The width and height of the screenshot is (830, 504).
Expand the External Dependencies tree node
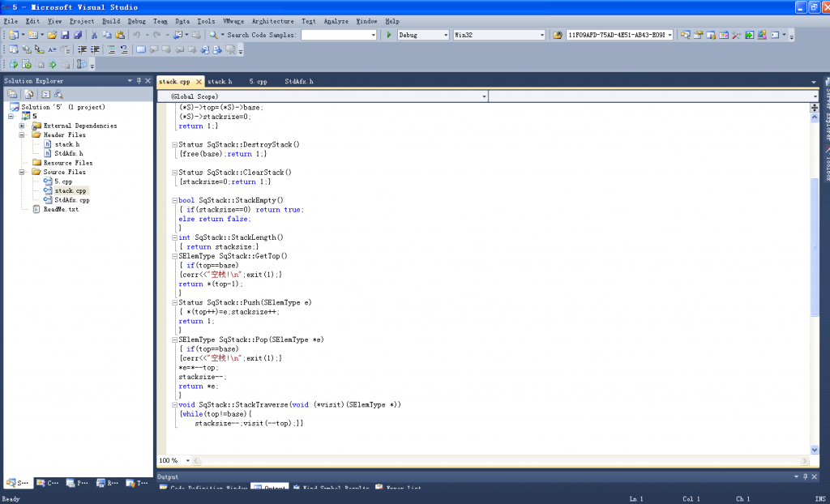(22, 126)
